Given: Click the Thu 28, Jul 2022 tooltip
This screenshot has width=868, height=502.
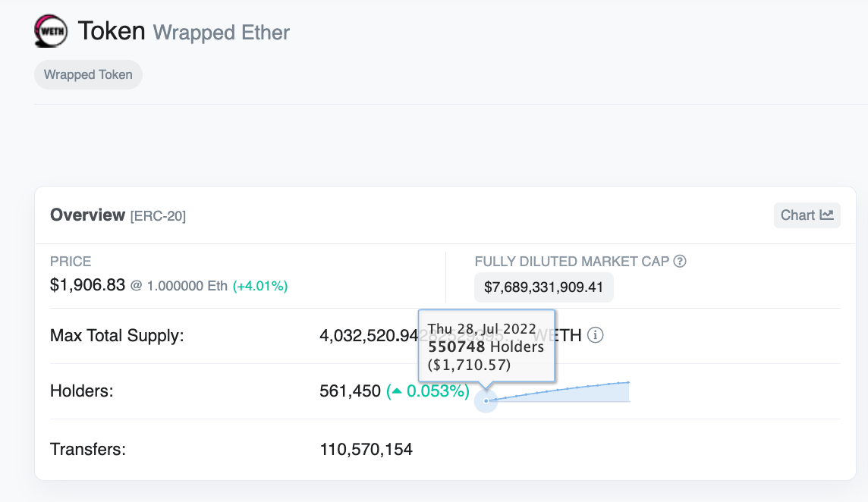Looking at the screenshot, I should coord(486,347).
